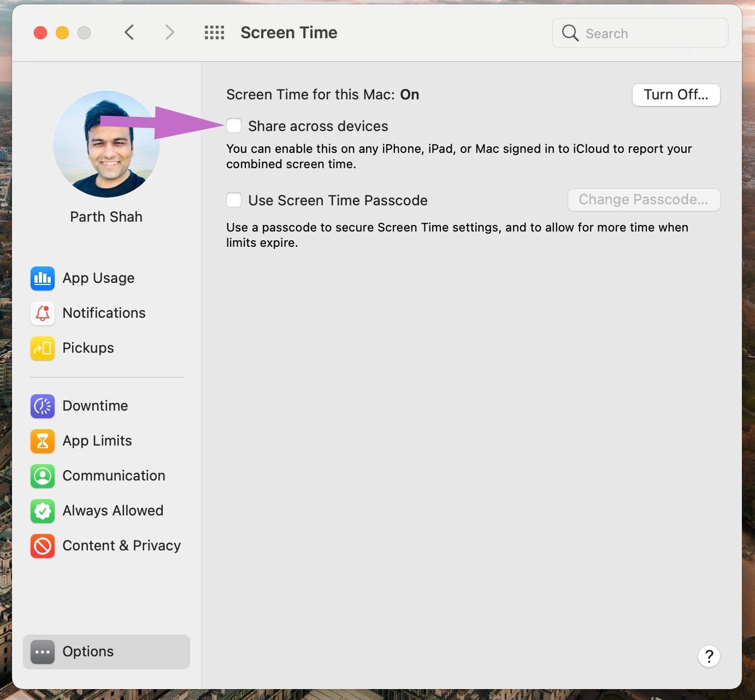This screenshot has height=700, width=755.
Task: Open Content & Privacy section label
Action: pos(121,546)
